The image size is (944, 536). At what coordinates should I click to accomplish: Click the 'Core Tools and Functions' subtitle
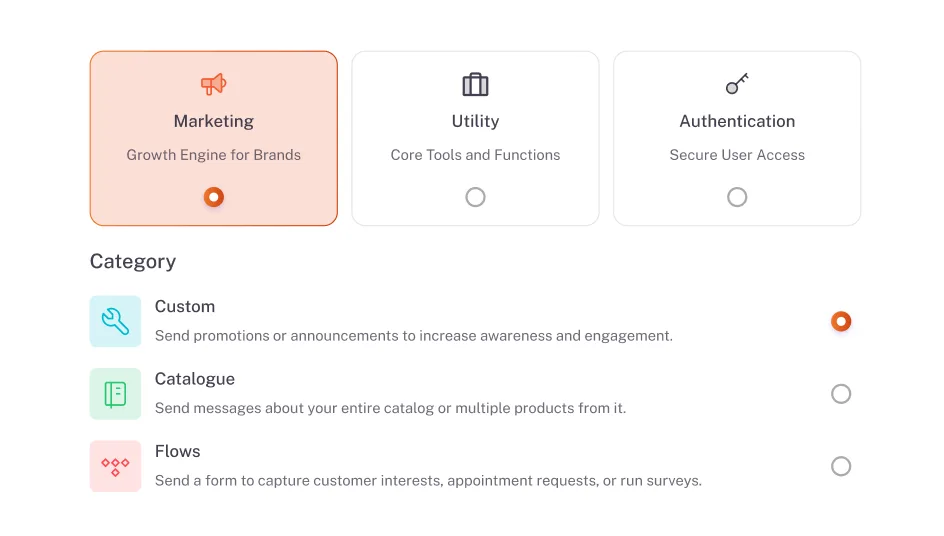(475, 155)
